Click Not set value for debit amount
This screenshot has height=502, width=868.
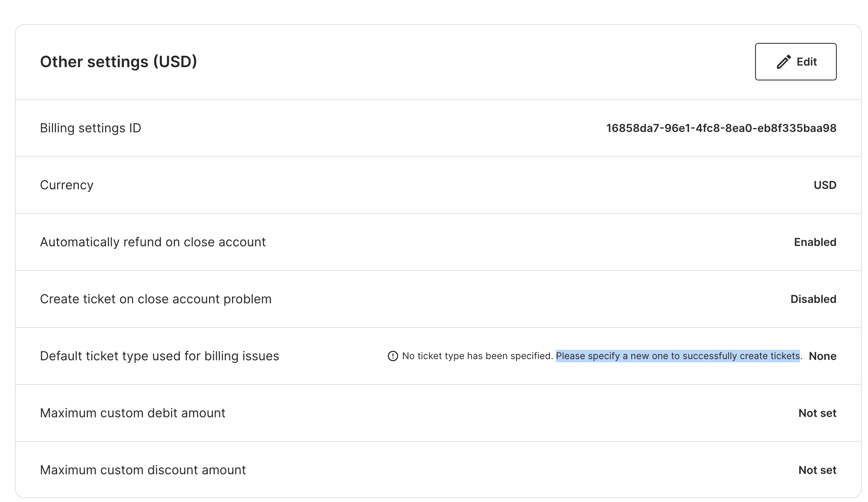point(817,413)
